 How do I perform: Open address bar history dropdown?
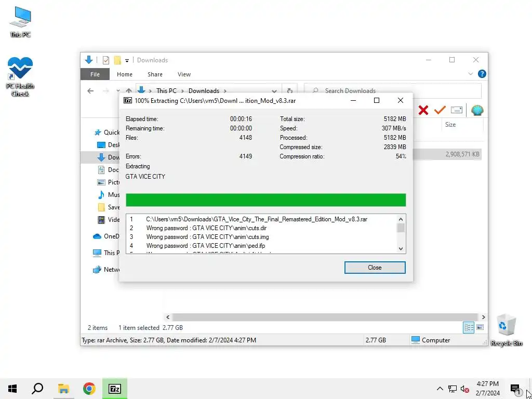[x=274, y=90]
